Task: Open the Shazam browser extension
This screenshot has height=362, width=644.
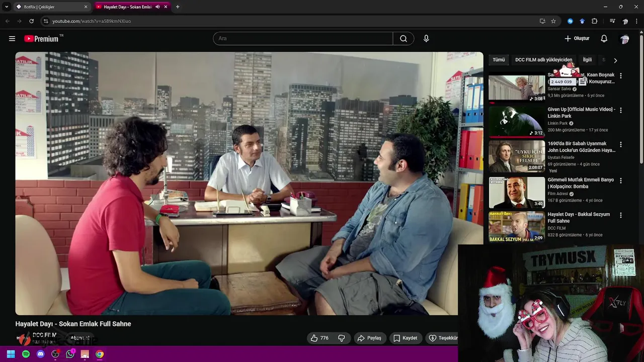Action: point(570,21)
